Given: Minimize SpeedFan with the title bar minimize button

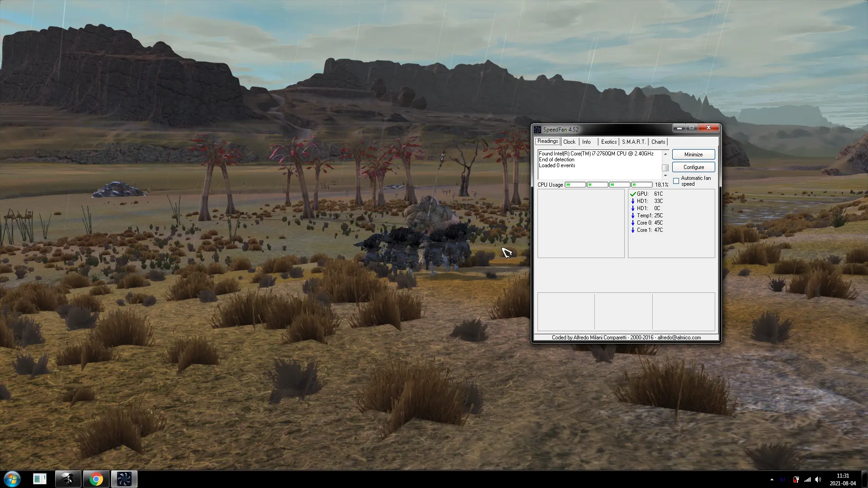Looking at the screenshot, I should (x=679, y=128).
